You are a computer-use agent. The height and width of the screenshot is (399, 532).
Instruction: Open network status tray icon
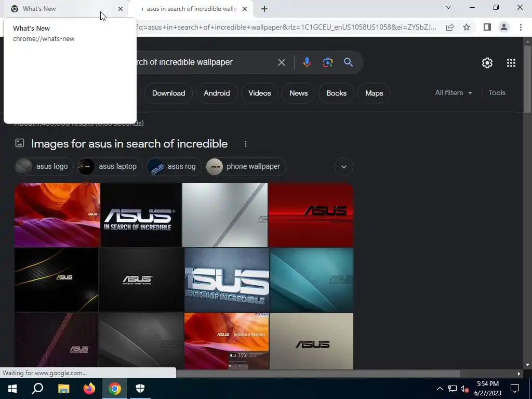tap(453, 389)
